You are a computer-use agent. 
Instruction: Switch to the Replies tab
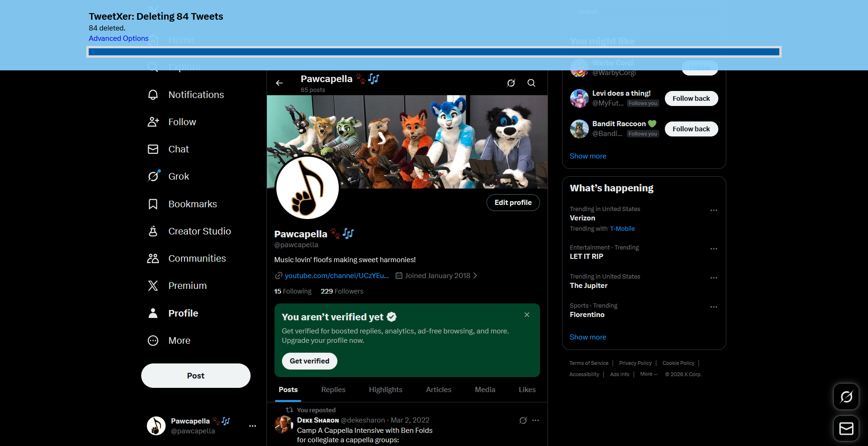(x=333, y=390)
